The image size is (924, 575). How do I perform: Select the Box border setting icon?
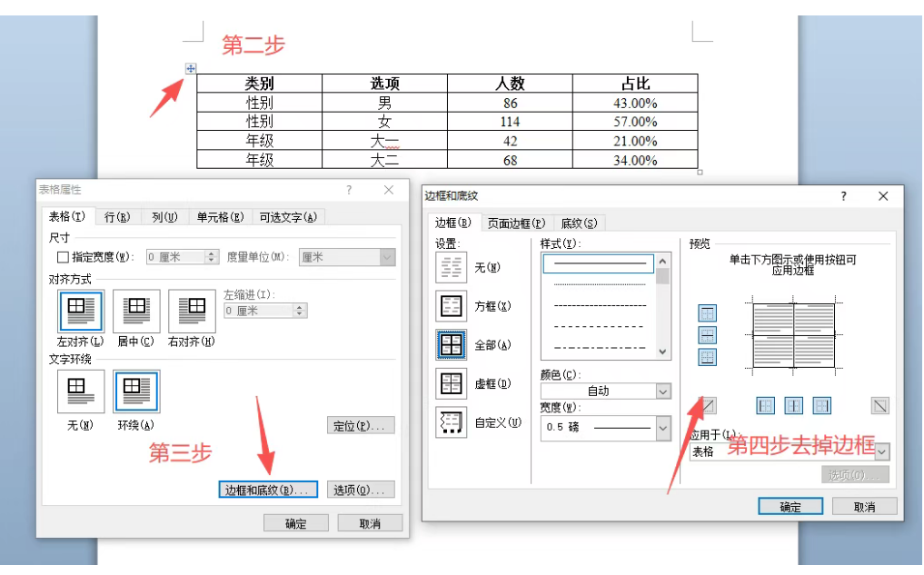click(451, 306)
